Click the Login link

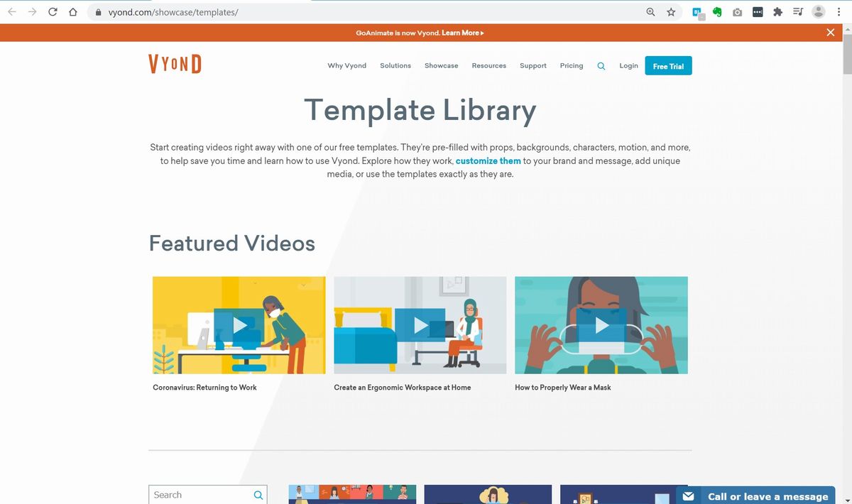tap(628, 65)
